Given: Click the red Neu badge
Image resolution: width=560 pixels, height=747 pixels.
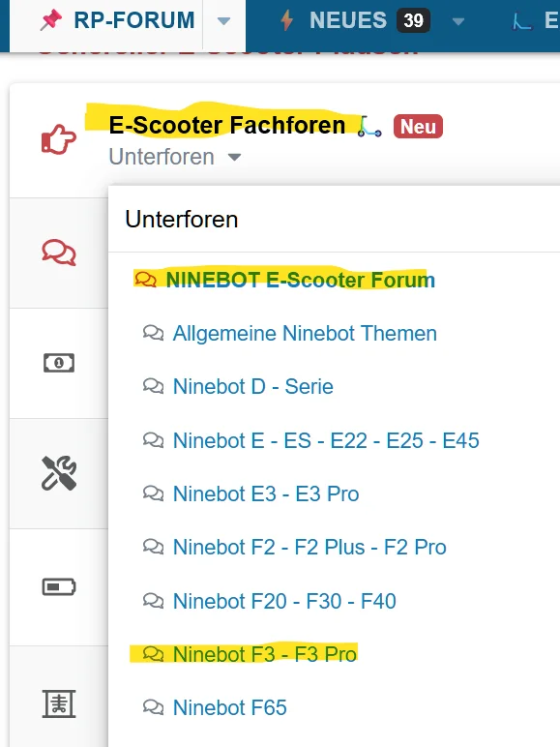Looking at the screenshot, I should pos(418,127).
